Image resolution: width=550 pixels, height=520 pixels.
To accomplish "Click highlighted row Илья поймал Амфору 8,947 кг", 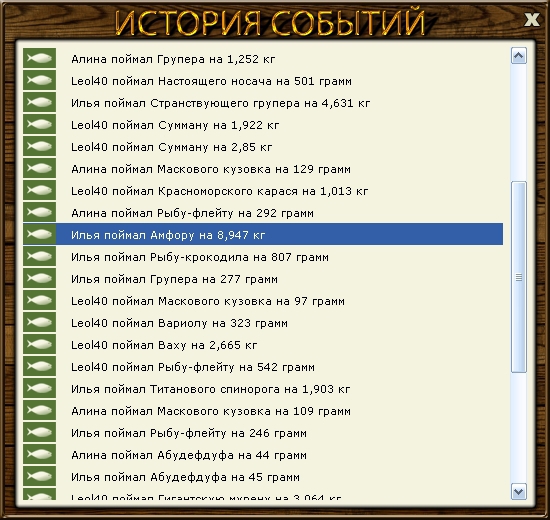I will [263, 234].
